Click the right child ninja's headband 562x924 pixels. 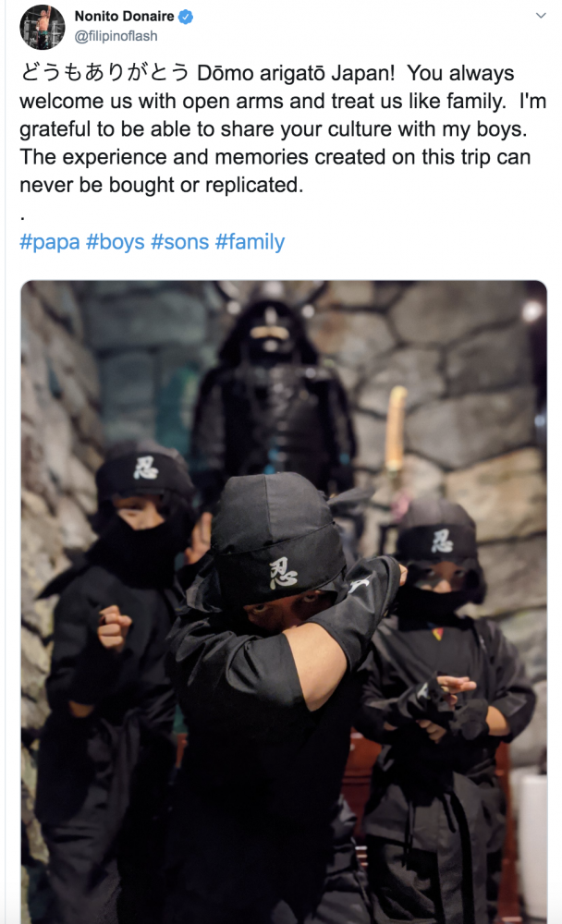441,542
